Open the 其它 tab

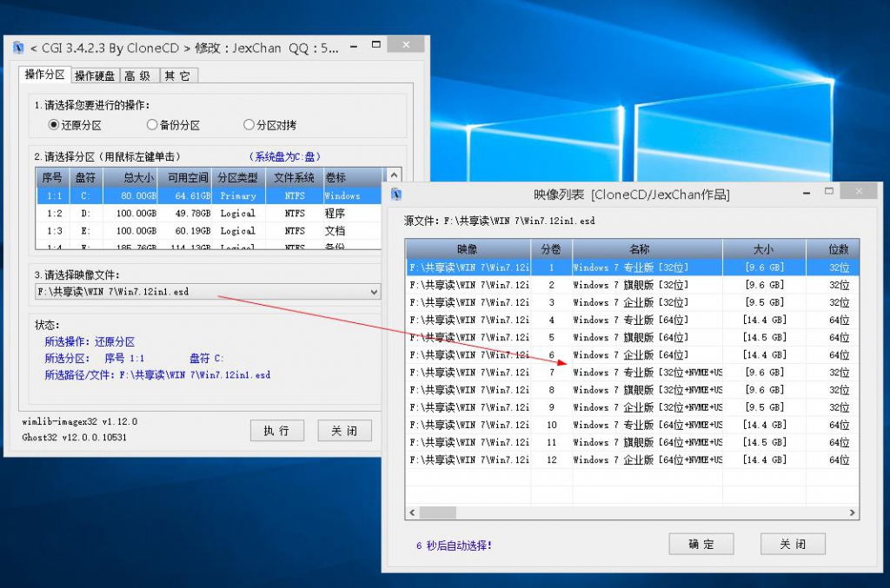177,76
